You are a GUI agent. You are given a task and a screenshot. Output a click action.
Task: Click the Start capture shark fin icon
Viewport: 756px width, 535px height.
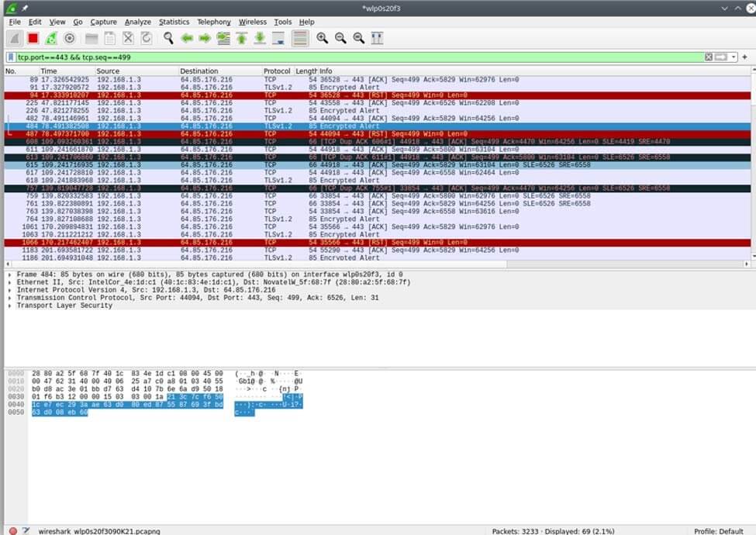(15, 39)
